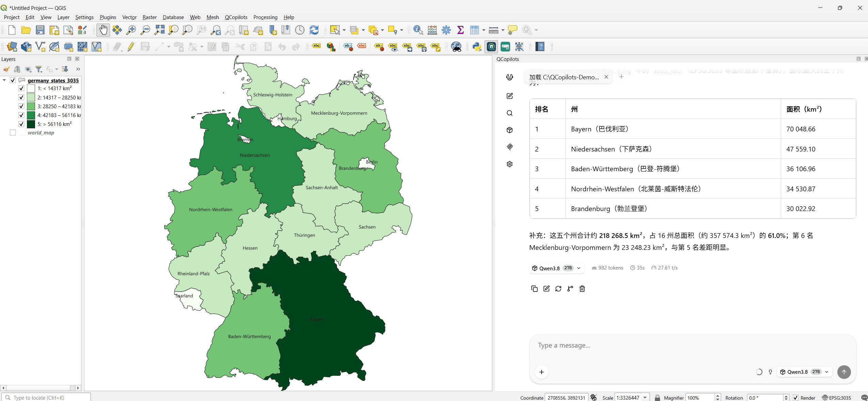
Task: Add a new chat tab with plus
Action: [x=621, y=77]
